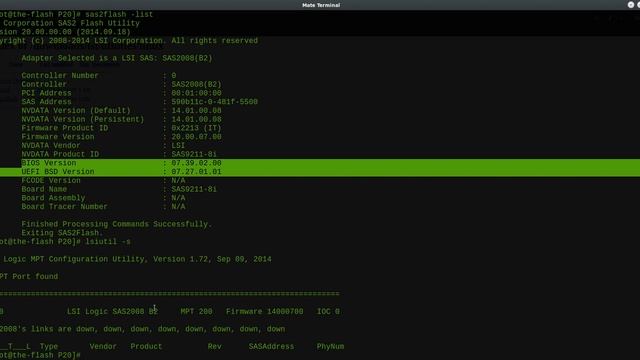640x360 pixels.
Task: Click the 'SASAddress' column header
Action: click(x=271, y=347)
